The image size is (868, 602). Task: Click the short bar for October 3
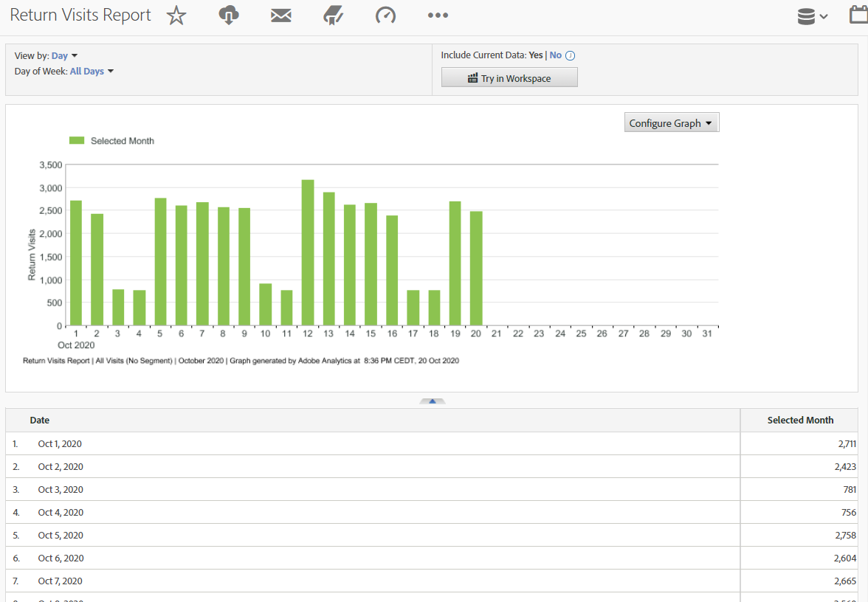118,307
